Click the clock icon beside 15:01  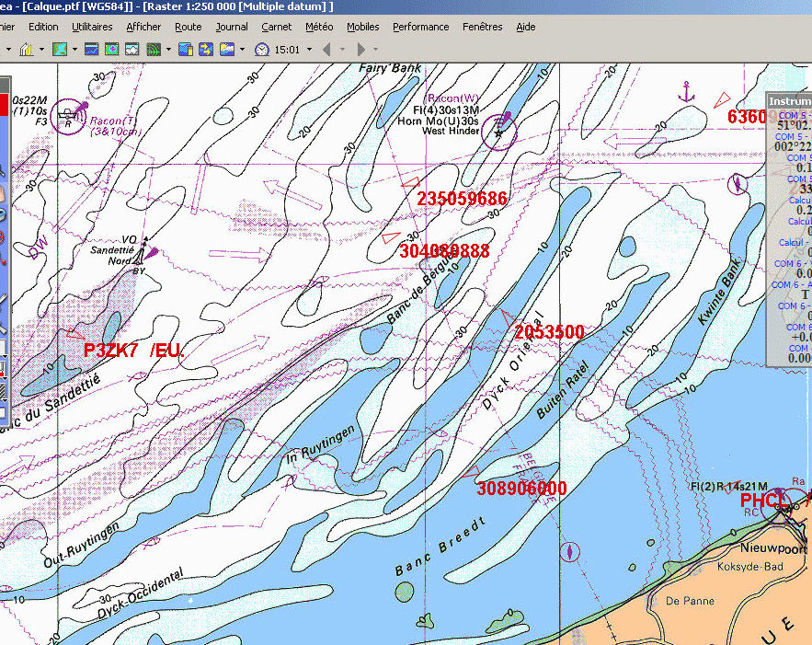pyautogui.click(x=262, y=49)
